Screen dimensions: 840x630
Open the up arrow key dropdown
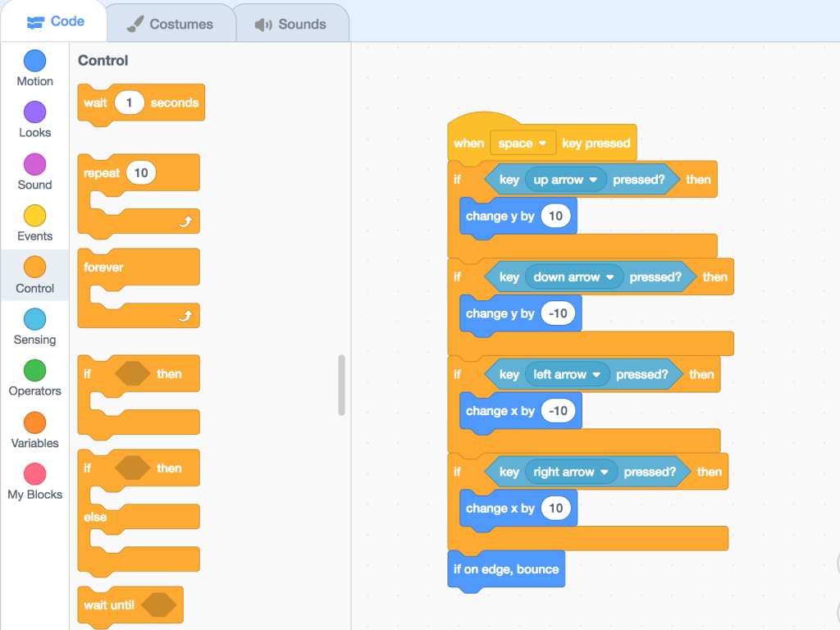(x=566, y=180)
